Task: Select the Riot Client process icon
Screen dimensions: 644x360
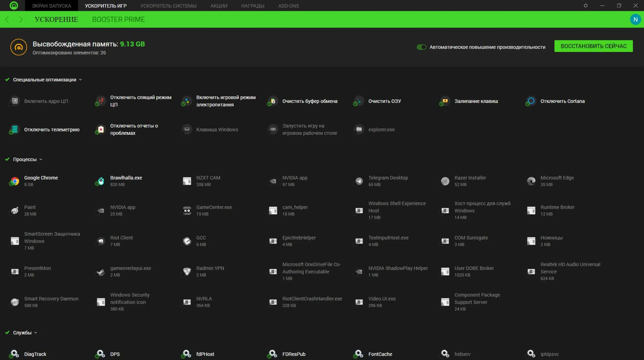Action: click(x=101, y=241)
